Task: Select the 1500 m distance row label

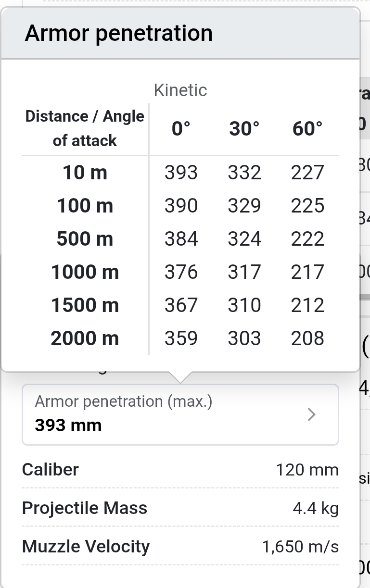Action: (85, 305)
